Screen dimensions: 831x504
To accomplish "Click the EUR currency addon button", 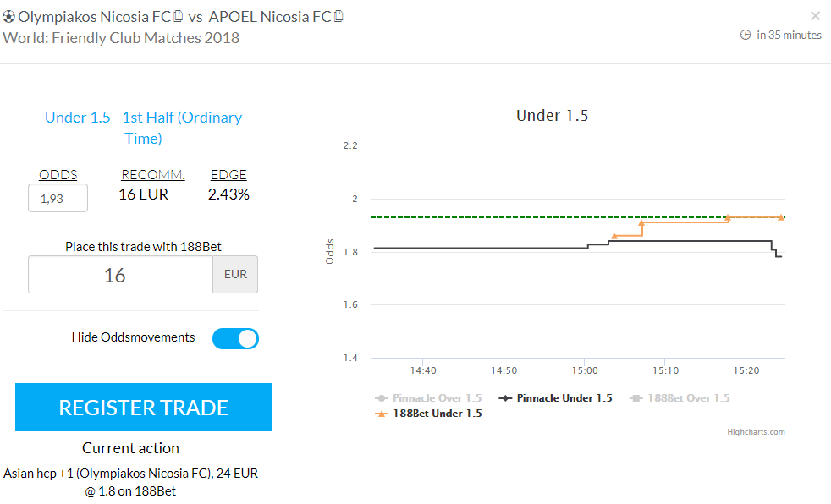I will (235, 275).
